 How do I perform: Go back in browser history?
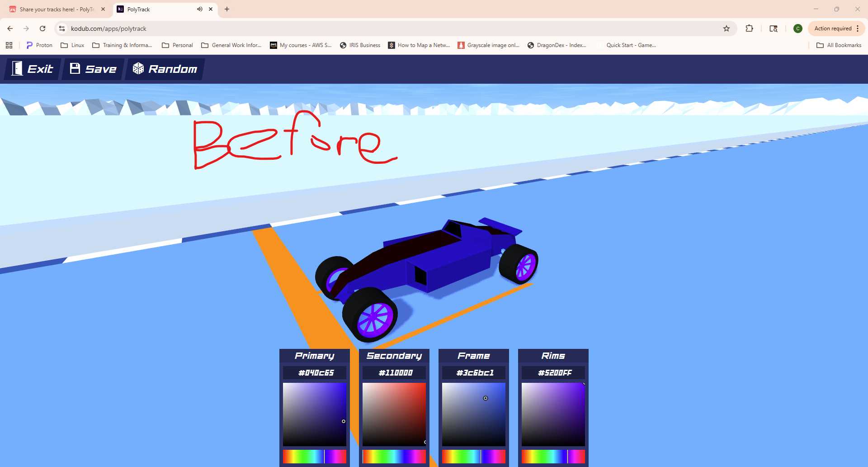[x=10, y=29]
